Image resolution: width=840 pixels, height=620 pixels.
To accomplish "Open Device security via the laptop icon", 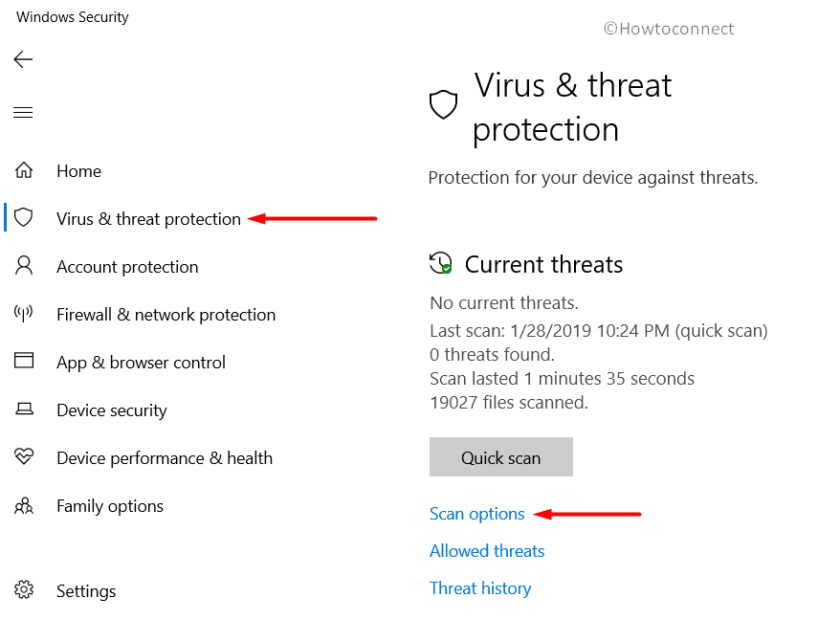I will tap(24, 410).
